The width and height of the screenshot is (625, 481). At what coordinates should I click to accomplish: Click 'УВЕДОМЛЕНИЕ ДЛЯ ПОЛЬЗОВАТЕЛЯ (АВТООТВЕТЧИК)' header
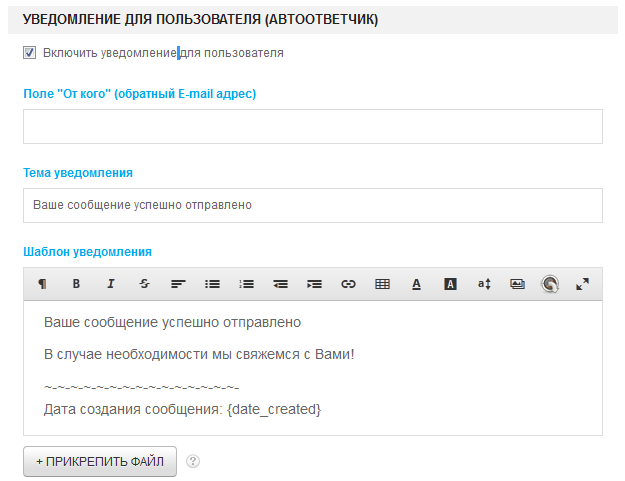pos(200,19)
